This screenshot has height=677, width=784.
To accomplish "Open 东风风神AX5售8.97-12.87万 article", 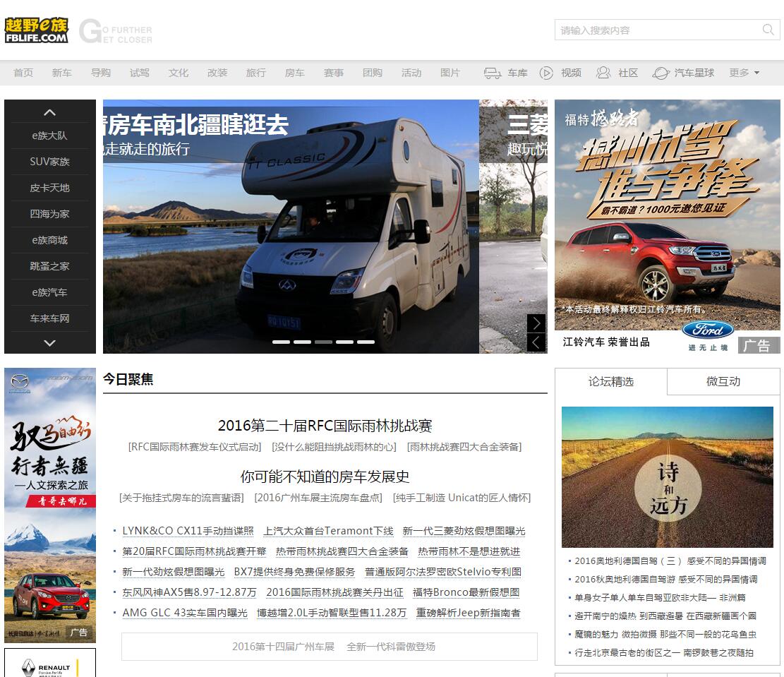I will tap(190, 592).
